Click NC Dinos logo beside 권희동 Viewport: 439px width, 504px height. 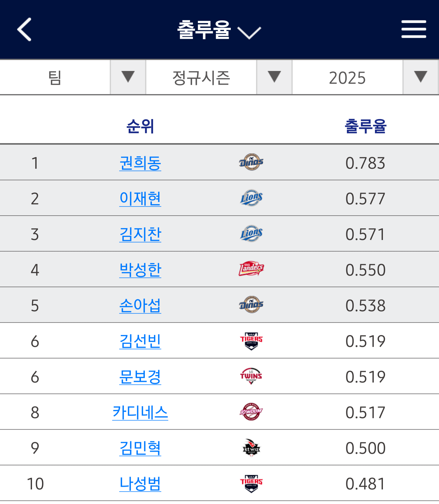(x=251, y=162)
